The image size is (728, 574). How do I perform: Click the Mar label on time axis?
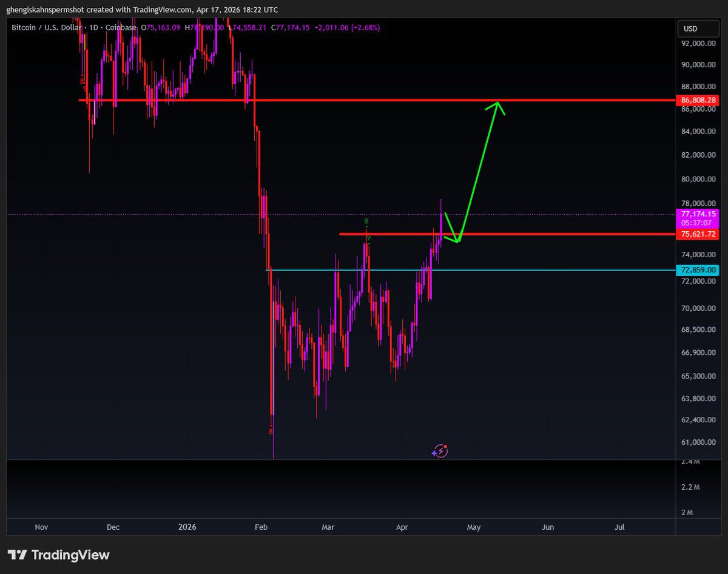328,527
